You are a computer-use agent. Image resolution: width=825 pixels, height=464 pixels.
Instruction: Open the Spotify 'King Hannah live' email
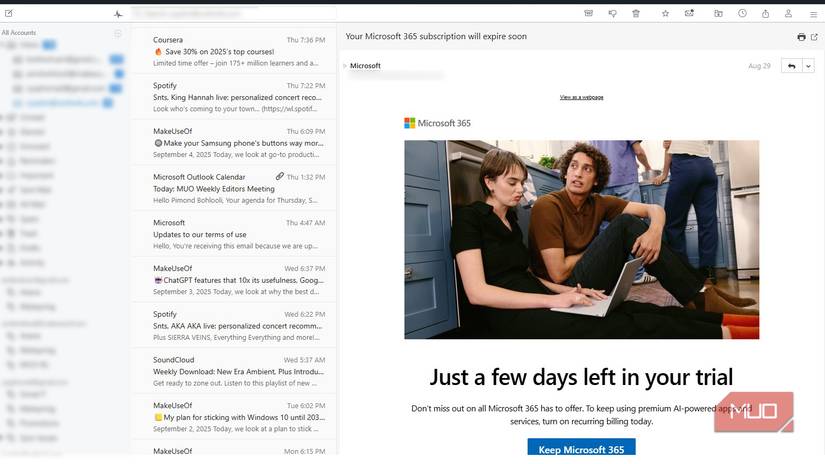pyautogui.click(x=234, y=97)
